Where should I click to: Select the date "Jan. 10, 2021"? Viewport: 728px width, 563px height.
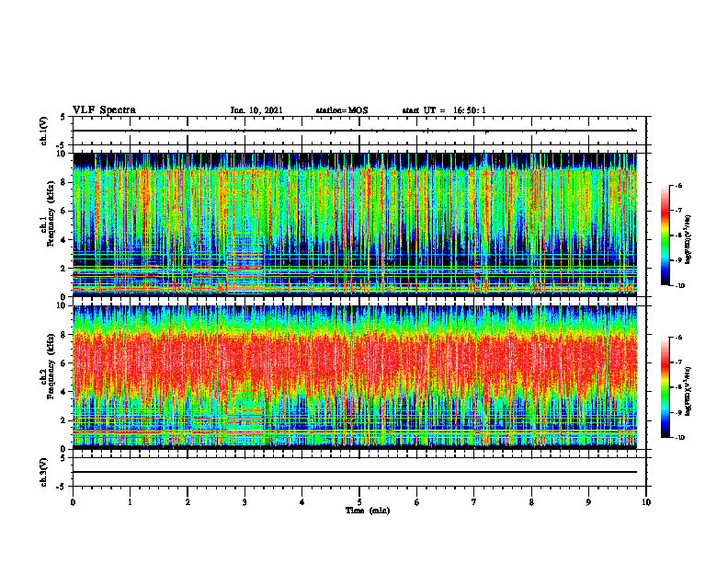pyautogui.click(x=256, y=110)
